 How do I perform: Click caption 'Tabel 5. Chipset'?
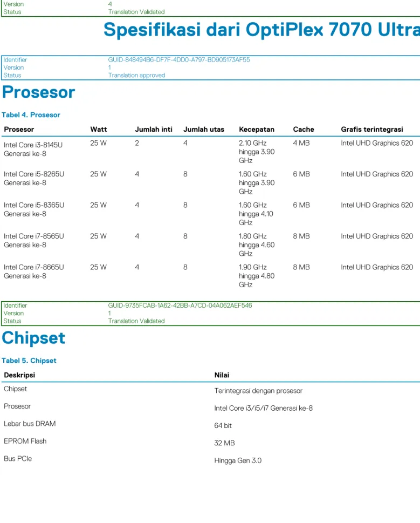point(29,361)
